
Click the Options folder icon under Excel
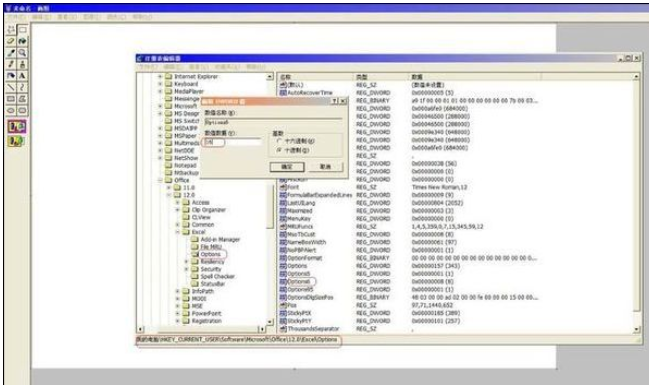[195, 254]
